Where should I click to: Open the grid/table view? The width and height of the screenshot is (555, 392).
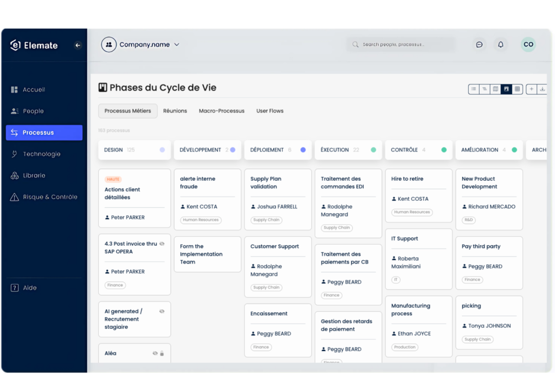tap(517, 89)
